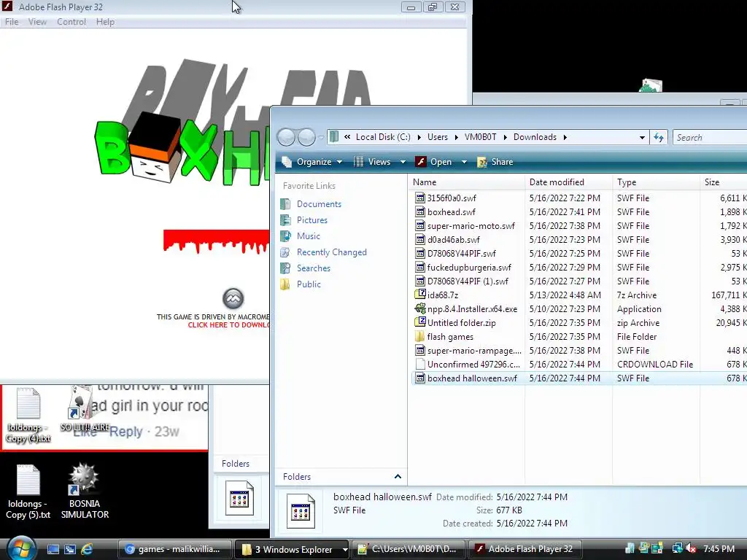747x560 pixels.
Task: Select Downloads in the address breadcrumb
Action: [x=535, y=137]
